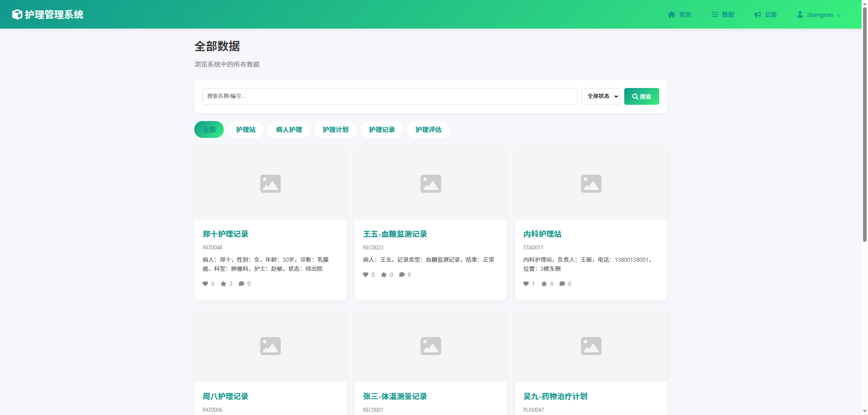Click the page vertical scrollbar thumb
Screen dimensions: 868x415
(864, 124)
